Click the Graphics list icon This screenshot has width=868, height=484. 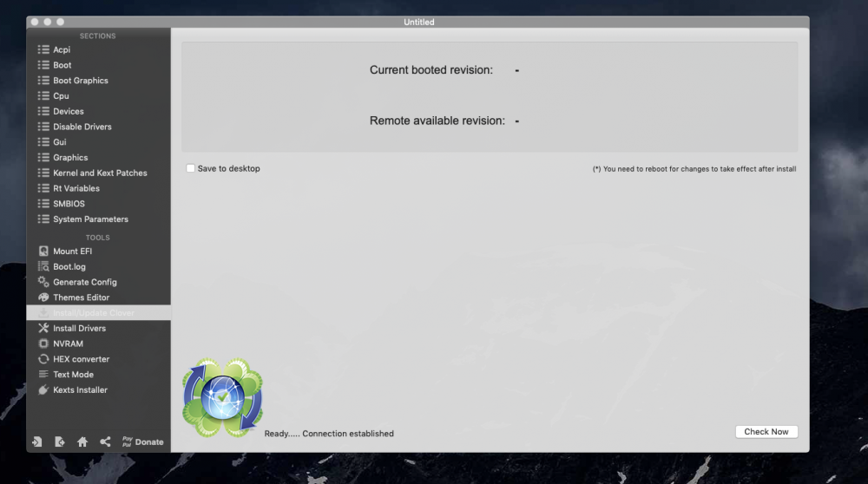pos(43,158)
